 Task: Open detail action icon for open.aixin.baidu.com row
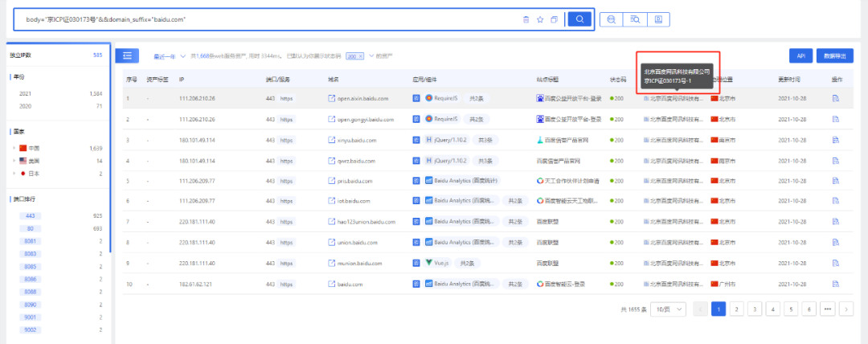click(x=836, y=99)
